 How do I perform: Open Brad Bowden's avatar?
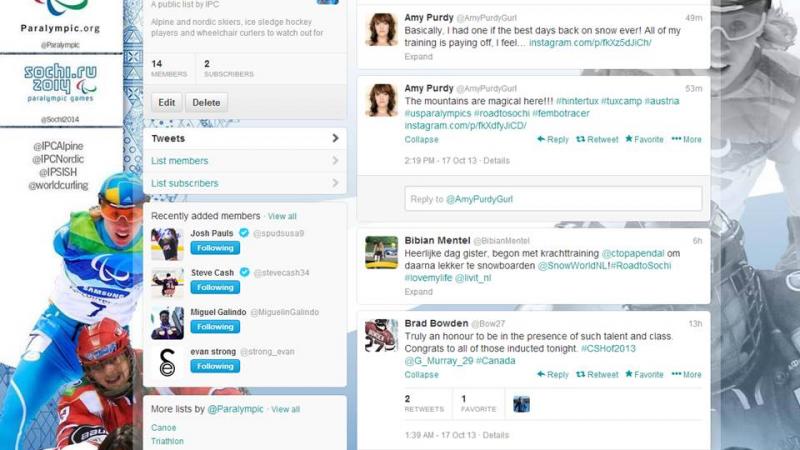click(381, 335)
